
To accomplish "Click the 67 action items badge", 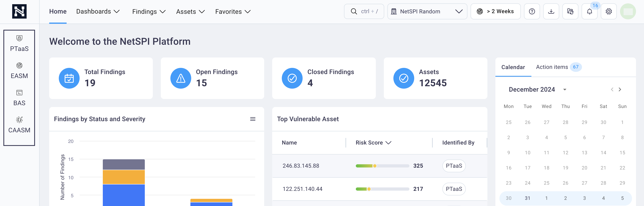I will point(576,67).
